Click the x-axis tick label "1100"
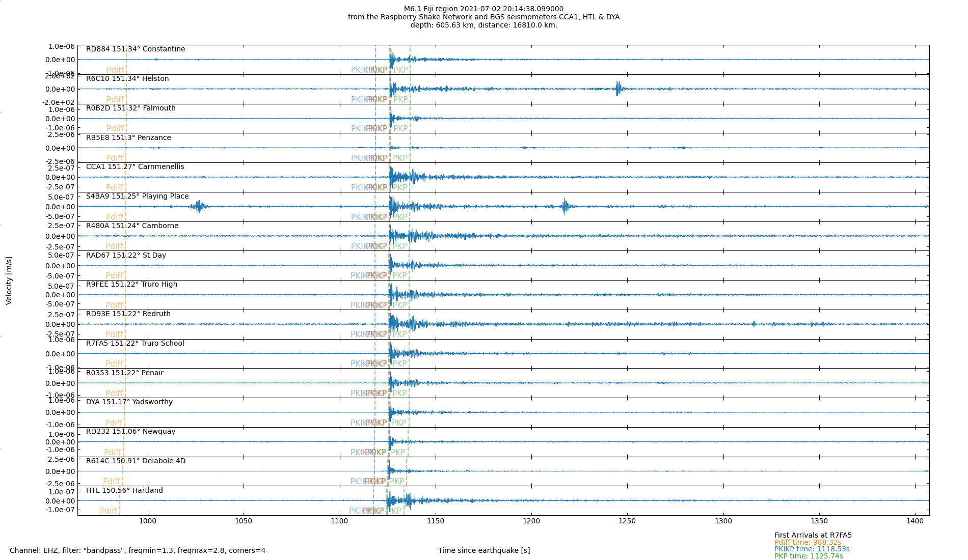The image size is (968, 560). click(x=340, y=521)
